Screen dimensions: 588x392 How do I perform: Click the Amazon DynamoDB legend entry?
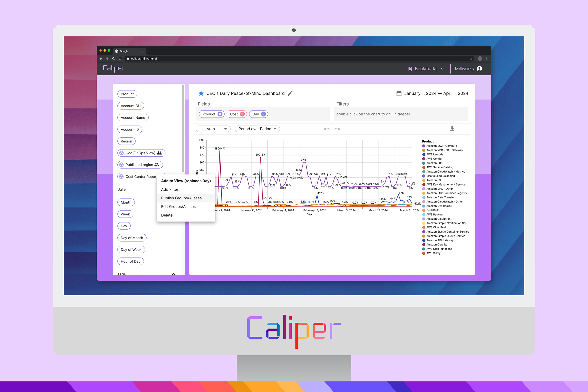point(437,206)
